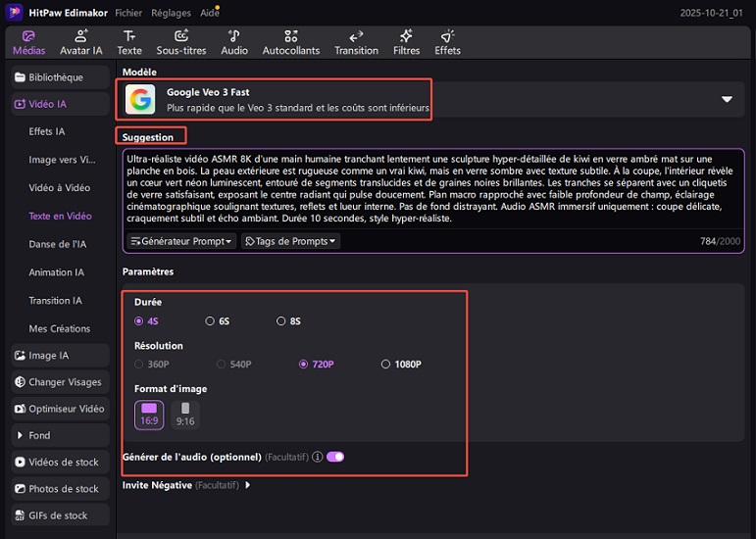Select the 9:16 portrait image format
The image size is (756, 539).
point(184,415)
